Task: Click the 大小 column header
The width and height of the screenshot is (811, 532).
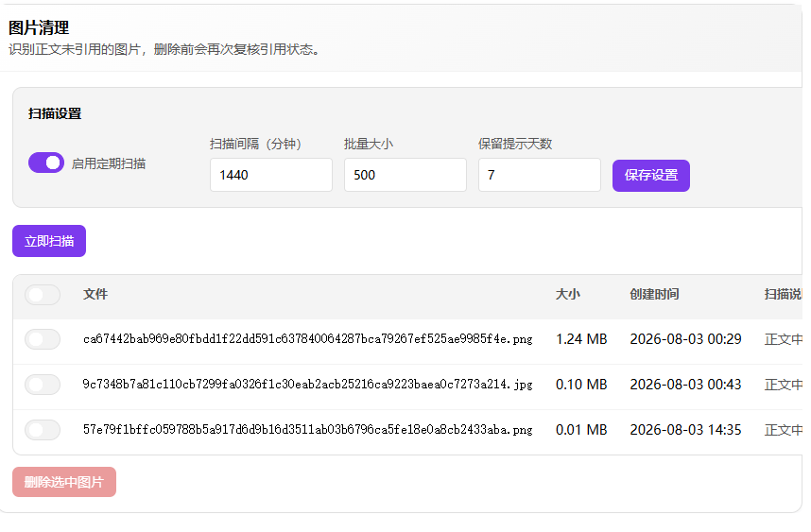Action: [x=568, y=294]
